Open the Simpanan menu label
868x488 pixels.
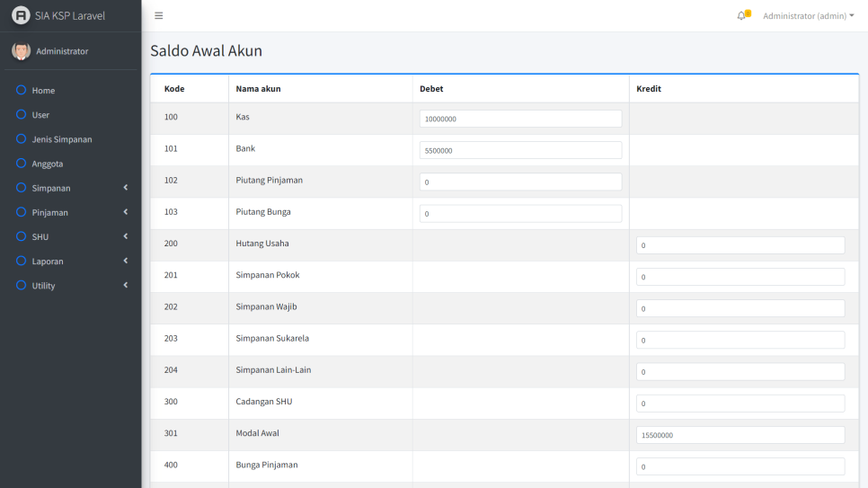click(51, 188)
